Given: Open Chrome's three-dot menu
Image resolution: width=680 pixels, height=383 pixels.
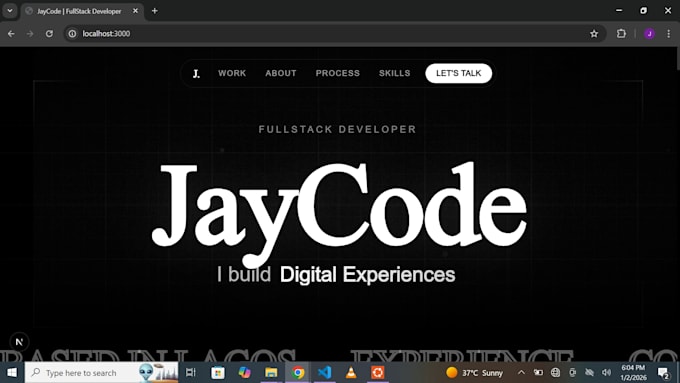Looking at the screenshot, I should tap(668, 33).
